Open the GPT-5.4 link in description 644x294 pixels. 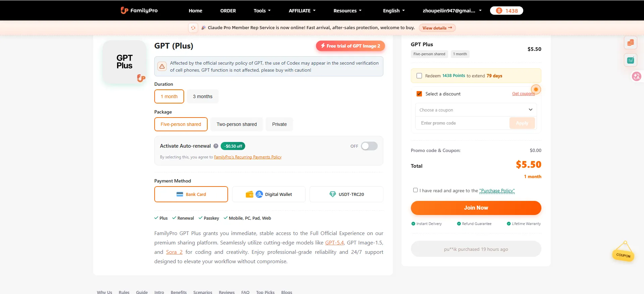click(x=334, y=242)
